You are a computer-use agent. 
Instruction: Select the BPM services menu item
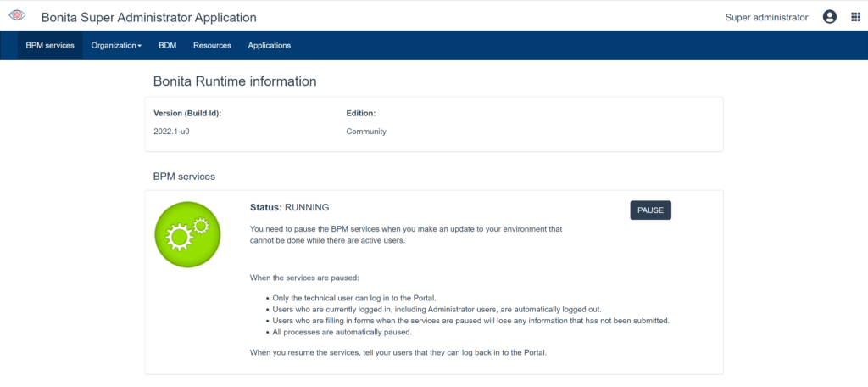[50, 46]
